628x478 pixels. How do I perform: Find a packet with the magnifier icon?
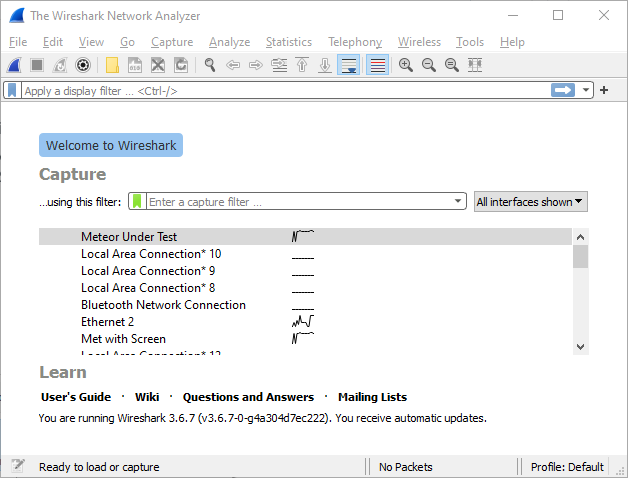coord(210,65)
